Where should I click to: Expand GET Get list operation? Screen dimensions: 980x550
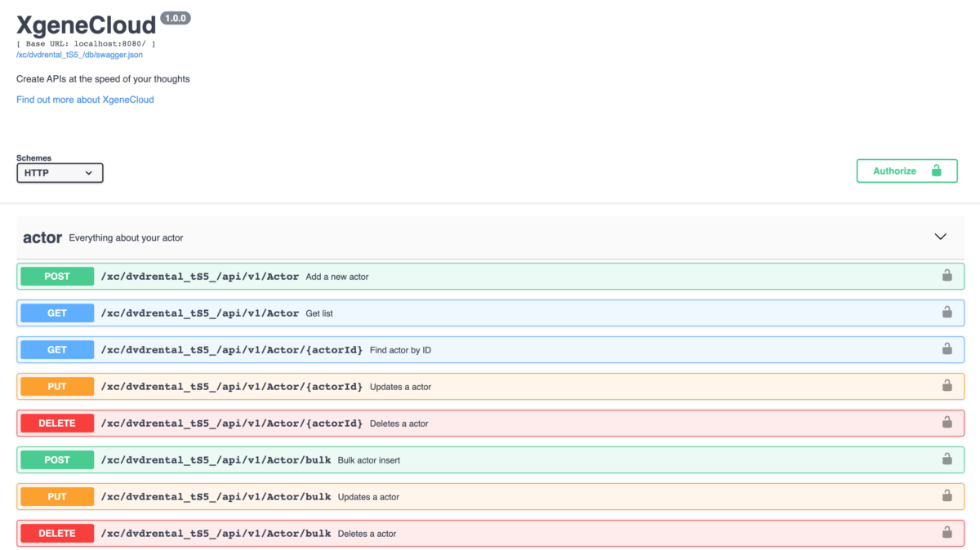490,313
